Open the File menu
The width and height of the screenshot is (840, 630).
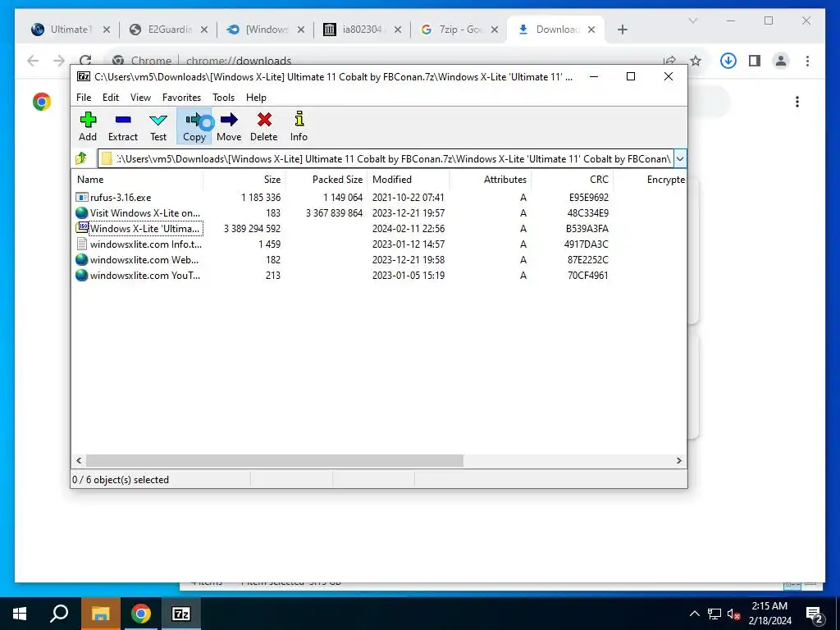pos(84,98)
